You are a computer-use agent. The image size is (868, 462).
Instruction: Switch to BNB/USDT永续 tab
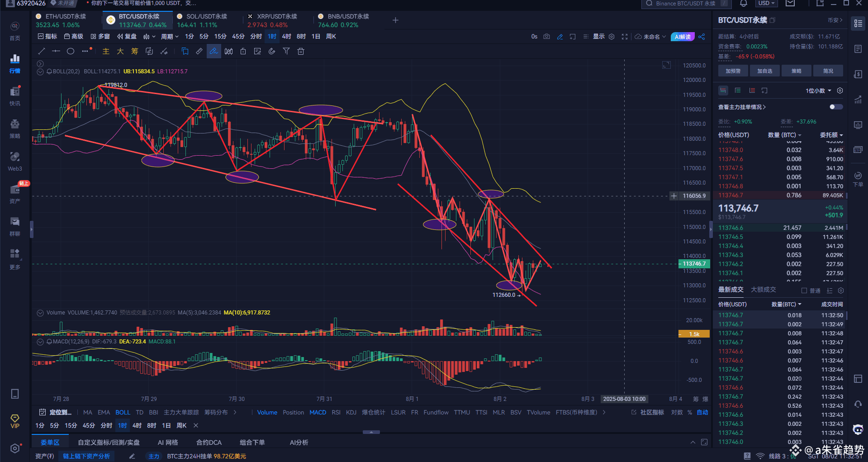click(344, 20)
